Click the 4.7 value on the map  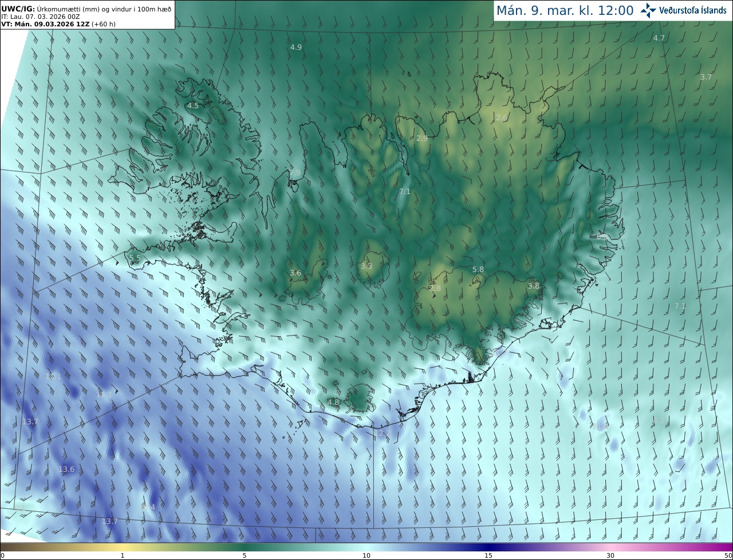[x=659, y=38]
